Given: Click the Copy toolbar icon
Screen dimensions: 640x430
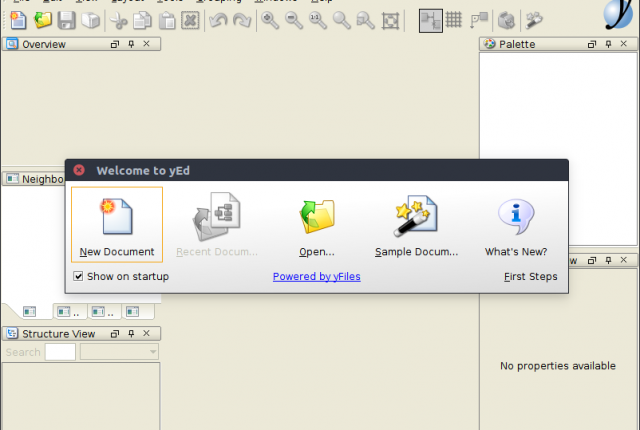Looking at the screenshot, I should point(142,20).
